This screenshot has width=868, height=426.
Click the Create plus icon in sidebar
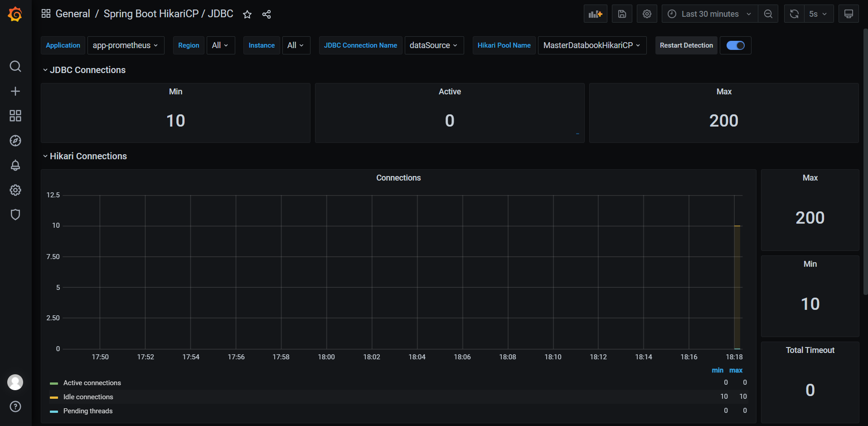15,91
